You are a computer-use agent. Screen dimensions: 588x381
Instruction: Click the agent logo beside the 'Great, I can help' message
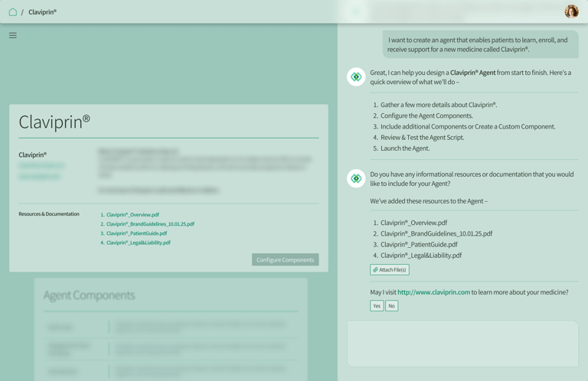click(356, 77)
